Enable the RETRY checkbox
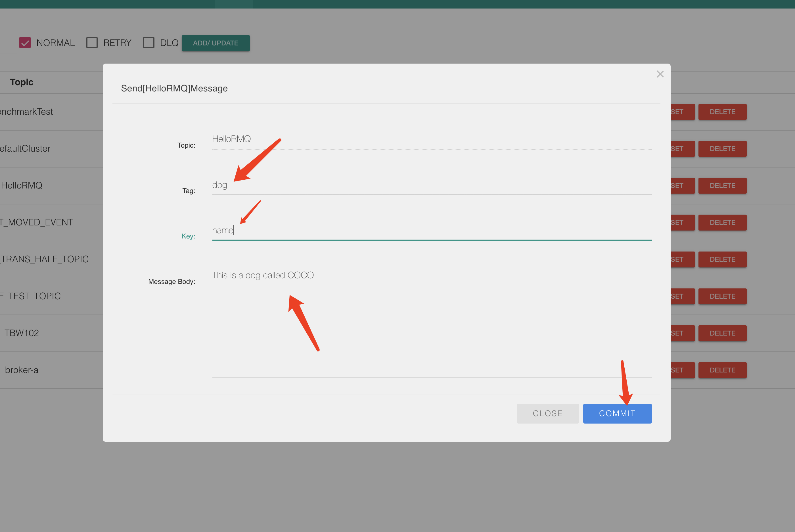This screenshot has width=795, height=532. pyautogui.click(x=92, y=43)
